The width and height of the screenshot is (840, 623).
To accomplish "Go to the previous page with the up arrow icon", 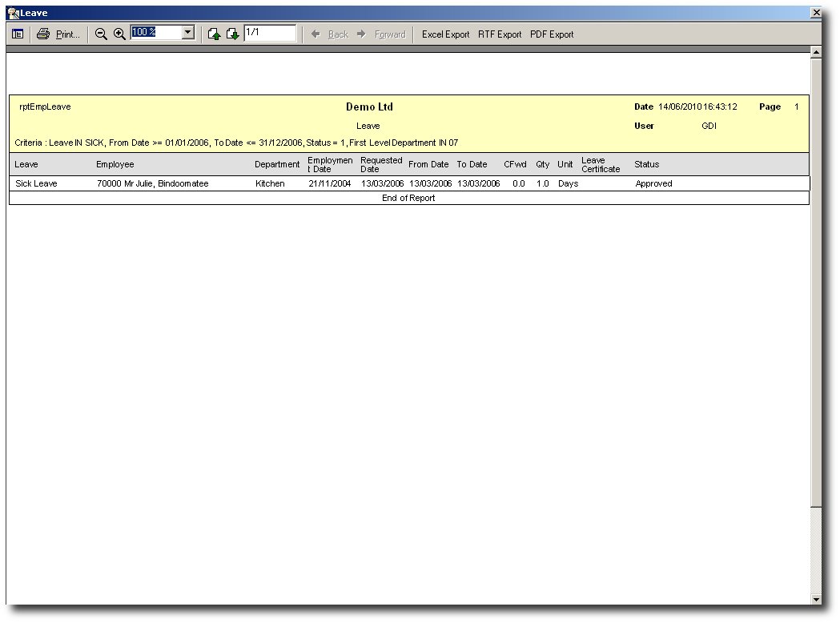I will click(x=214, y=34).
